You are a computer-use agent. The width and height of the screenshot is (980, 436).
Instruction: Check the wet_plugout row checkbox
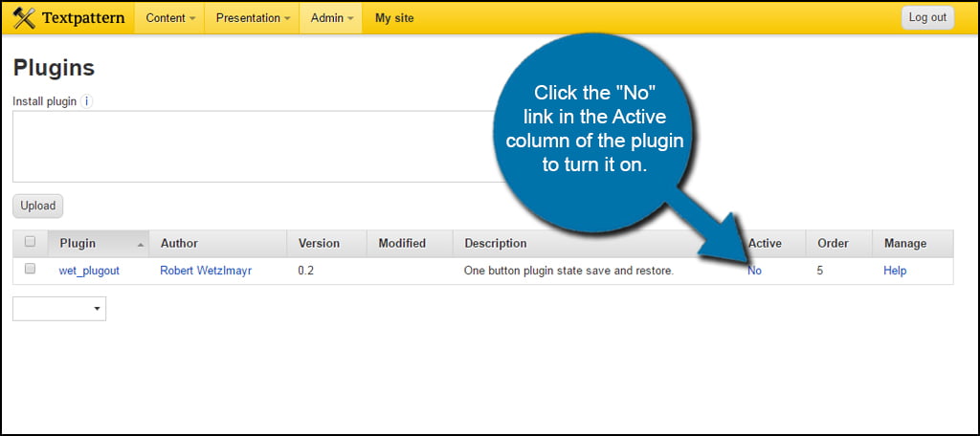coord(30,270)
